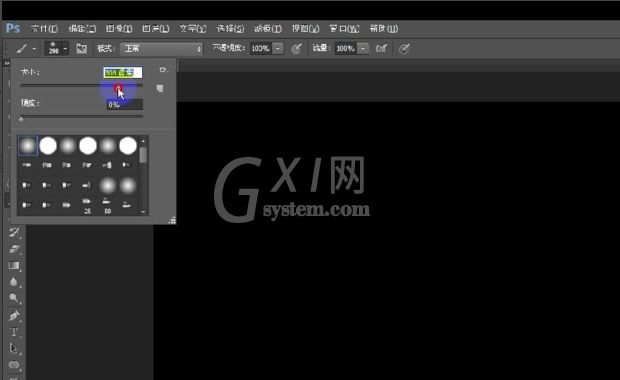Click the 硬度 0% hardness field
This screenshot has height=380, width=620.
coord(125,104)
